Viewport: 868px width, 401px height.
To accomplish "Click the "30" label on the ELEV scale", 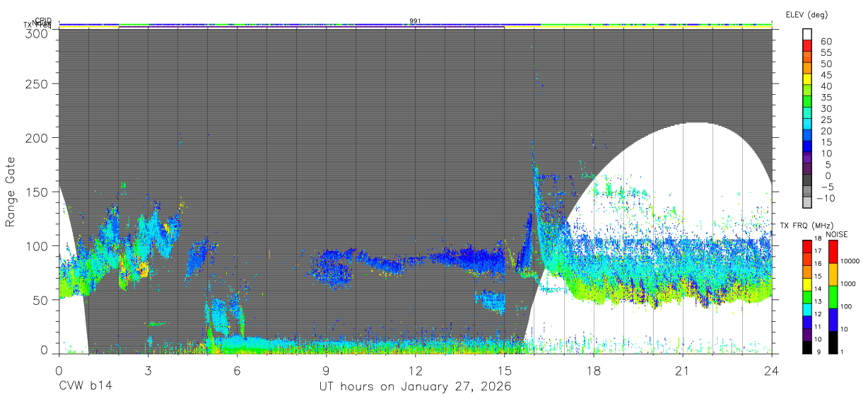I will point(826,109).
